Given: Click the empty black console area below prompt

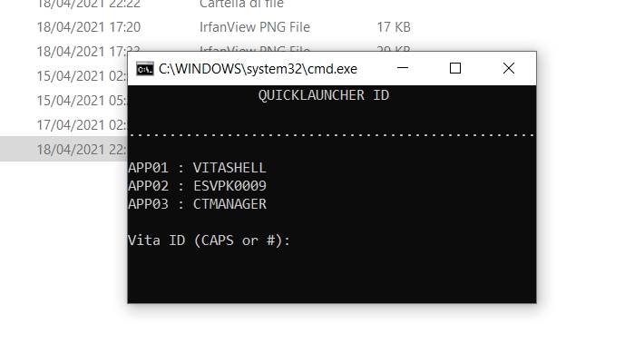Looking at the screenshot, I should point(331,276).
